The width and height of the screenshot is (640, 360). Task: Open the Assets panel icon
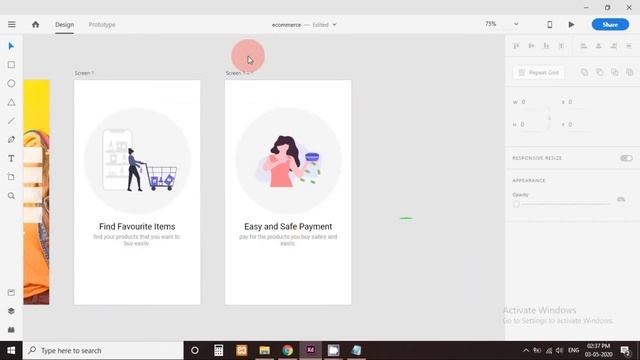tap(11, 292)
